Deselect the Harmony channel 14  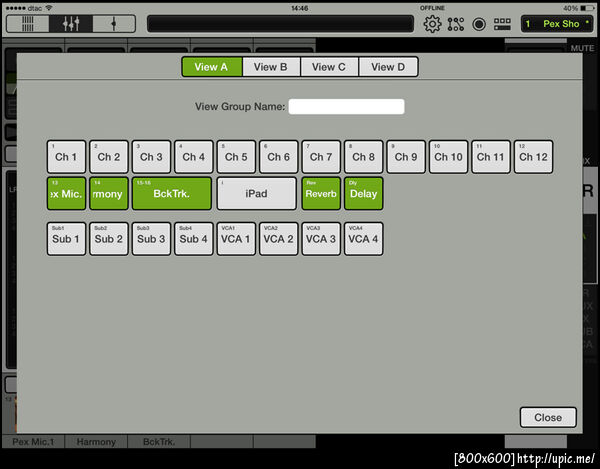pyautogui.click(x=109, y=194)
